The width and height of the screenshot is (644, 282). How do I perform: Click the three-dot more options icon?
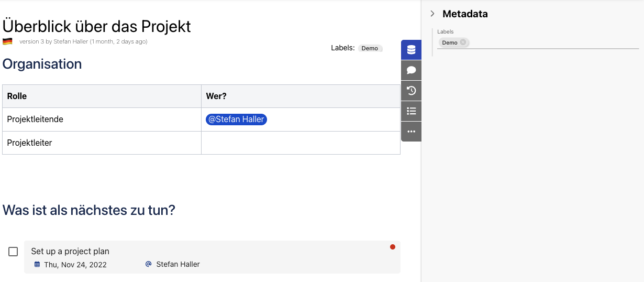[411, 132]
